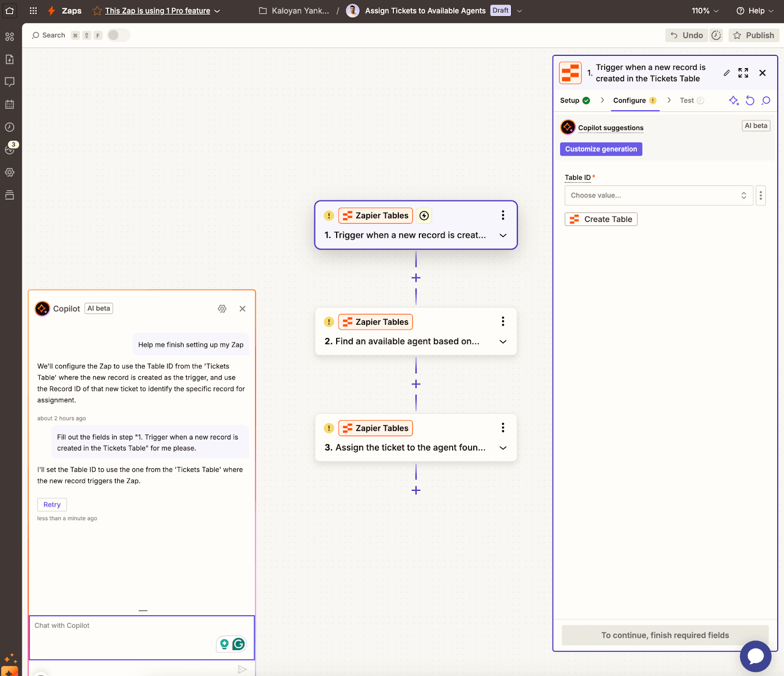Add a step between step 2 and 3

click(416, 384)
